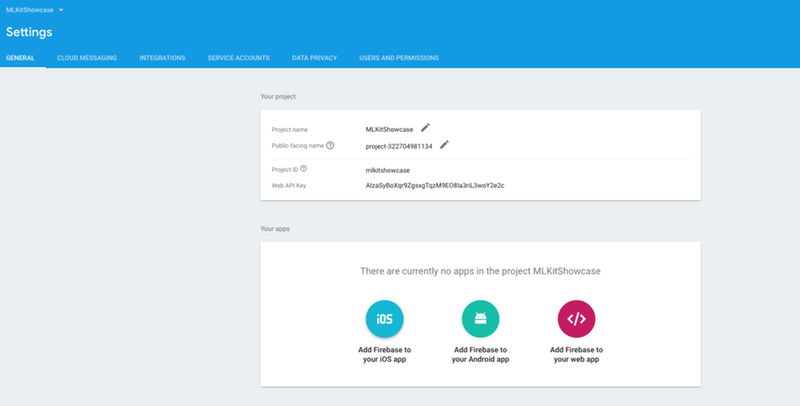Click "Add Firebase to your iOS app" label

pyautogui.click(x=385, y=354)
